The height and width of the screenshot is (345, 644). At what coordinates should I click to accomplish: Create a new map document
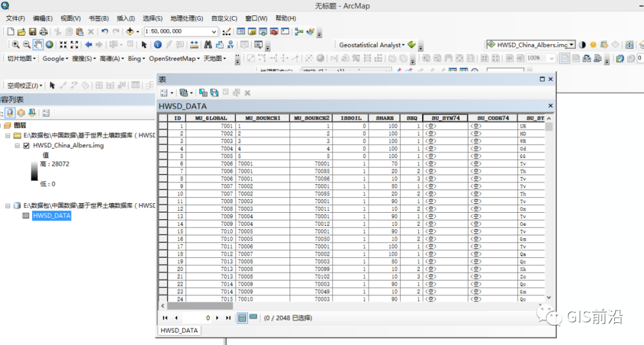tap(11, 32)
